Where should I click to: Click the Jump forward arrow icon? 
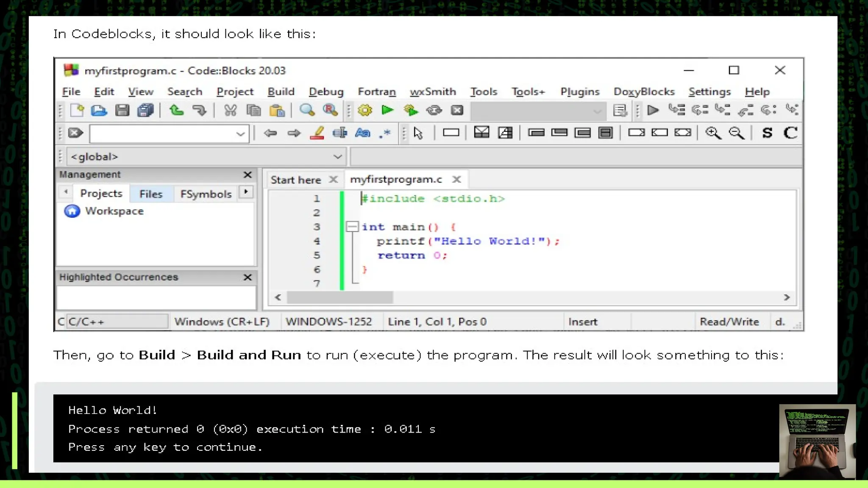click(x=294, y=133)
